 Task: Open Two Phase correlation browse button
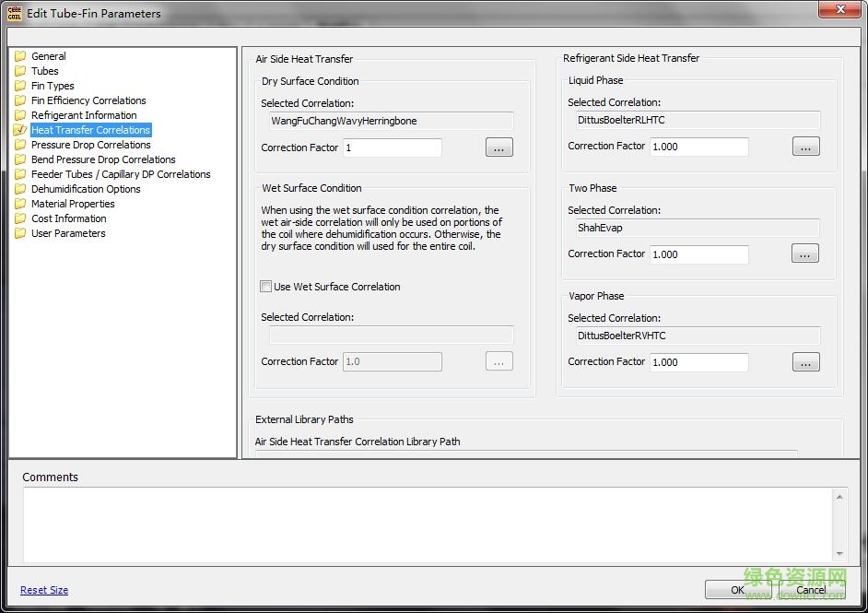805,254
